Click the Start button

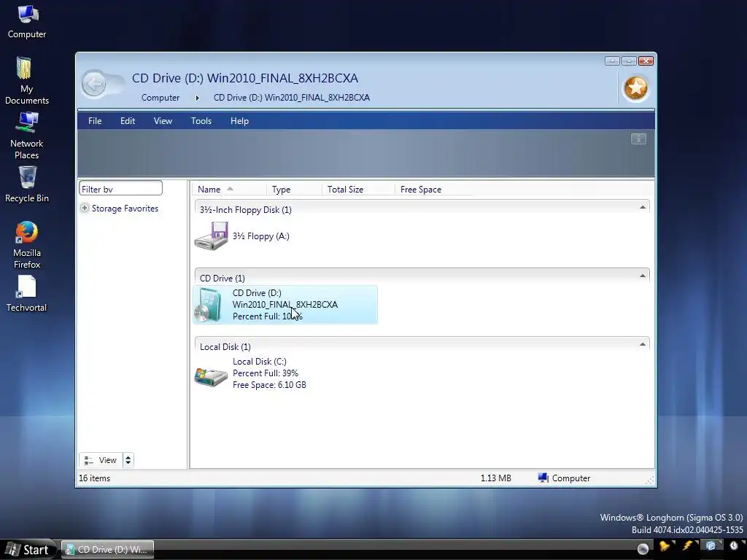tap(28, 550)
